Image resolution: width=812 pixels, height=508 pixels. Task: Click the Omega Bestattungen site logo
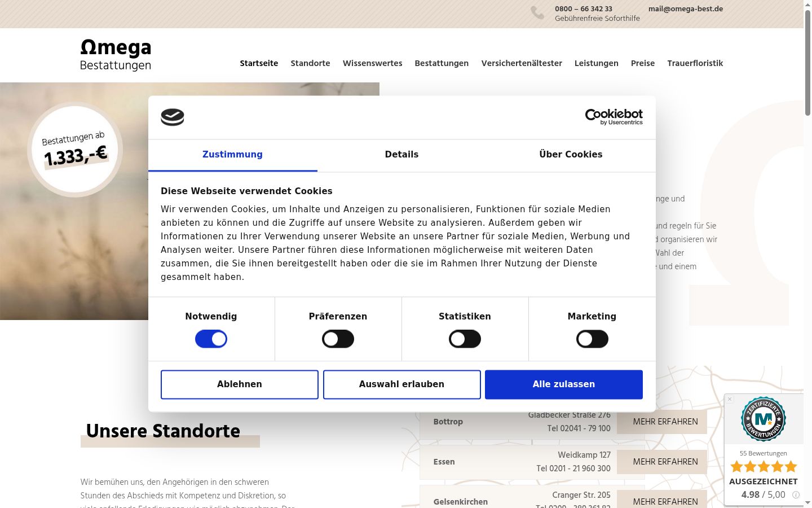(116, 55)
